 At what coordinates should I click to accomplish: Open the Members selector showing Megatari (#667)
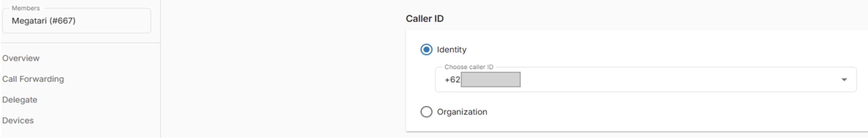76,21
